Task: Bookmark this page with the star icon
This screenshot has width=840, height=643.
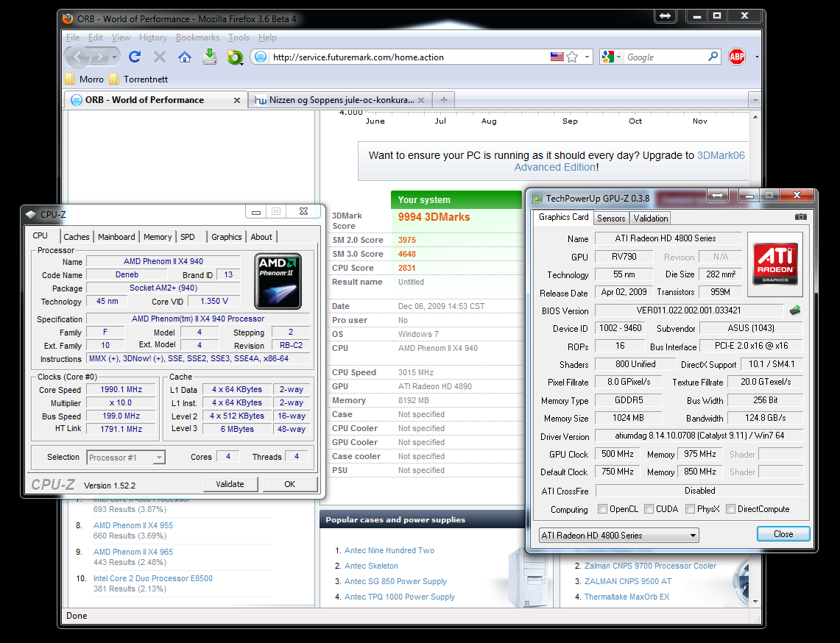Action: (x=572, y=57)
